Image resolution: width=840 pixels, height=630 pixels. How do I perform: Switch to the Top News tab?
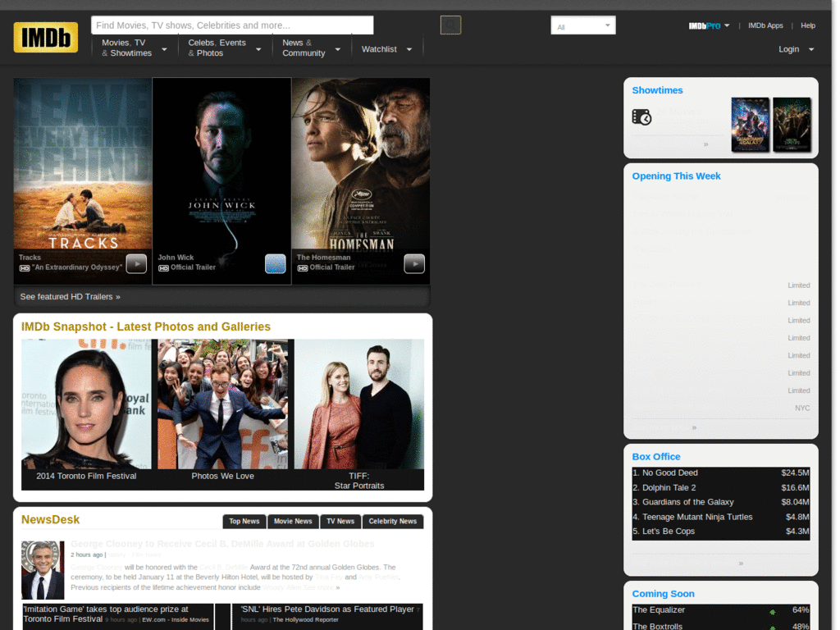point(244,521)
